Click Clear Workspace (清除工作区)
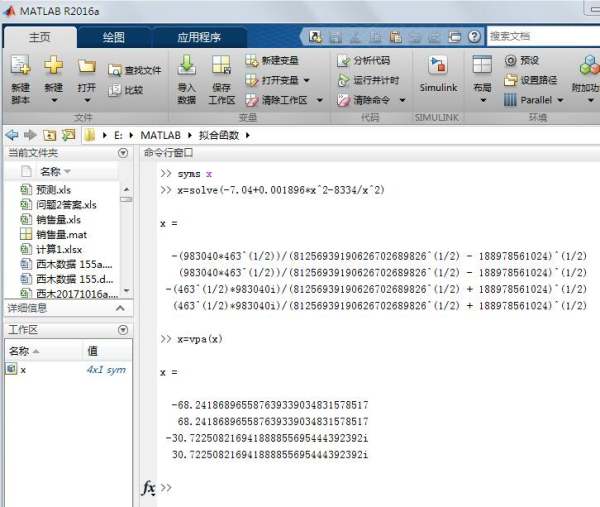 click(x=276, y=100)
